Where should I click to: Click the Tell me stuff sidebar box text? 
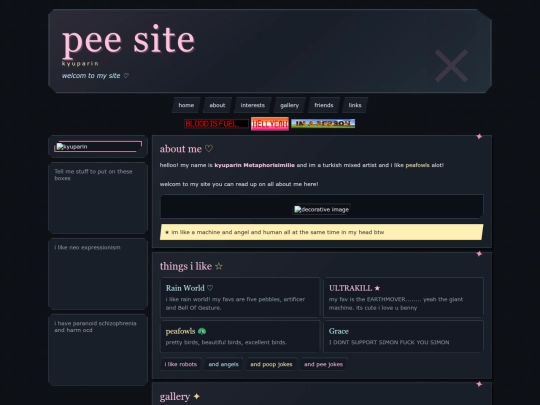(x=93, y=175)
